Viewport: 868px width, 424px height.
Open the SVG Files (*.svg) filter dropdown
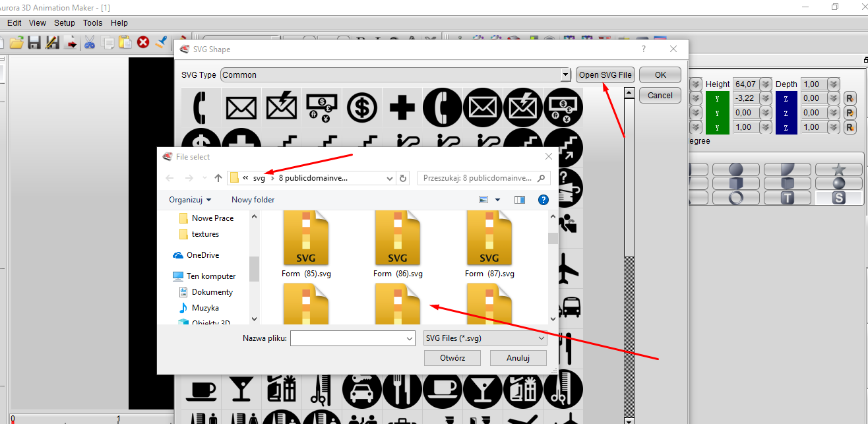click(485, 338)
